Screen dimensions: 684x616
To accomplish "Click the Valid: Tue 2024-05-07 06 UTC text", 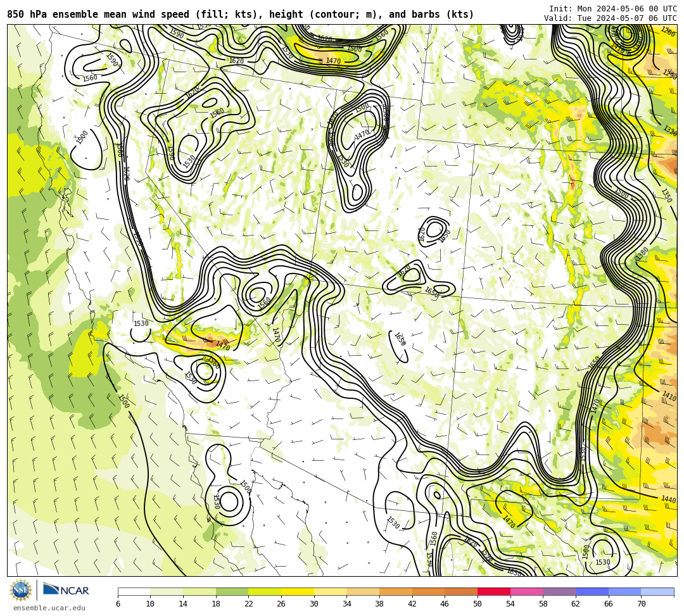I will [x=611, y=18].
